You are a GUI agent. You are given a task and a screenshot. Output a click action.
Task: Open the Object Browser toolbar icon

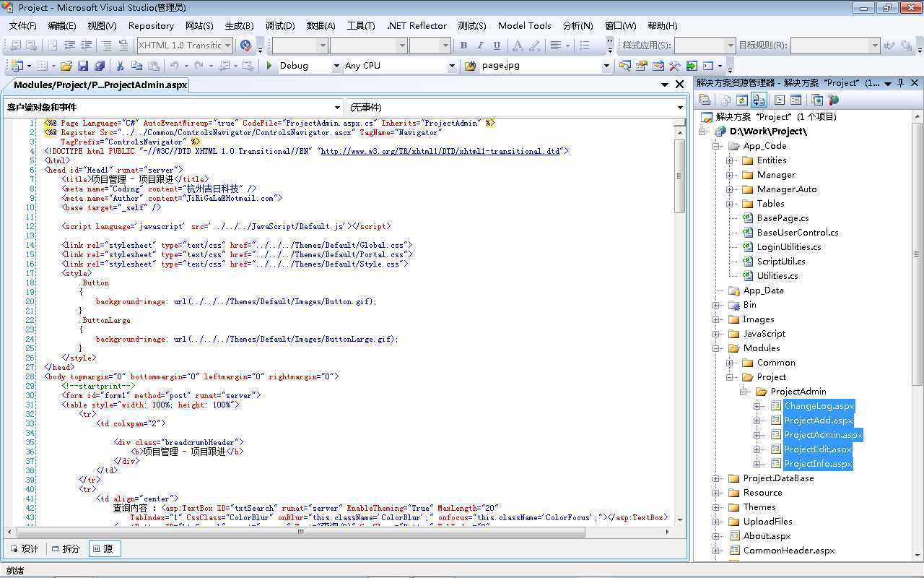point(658,66)
